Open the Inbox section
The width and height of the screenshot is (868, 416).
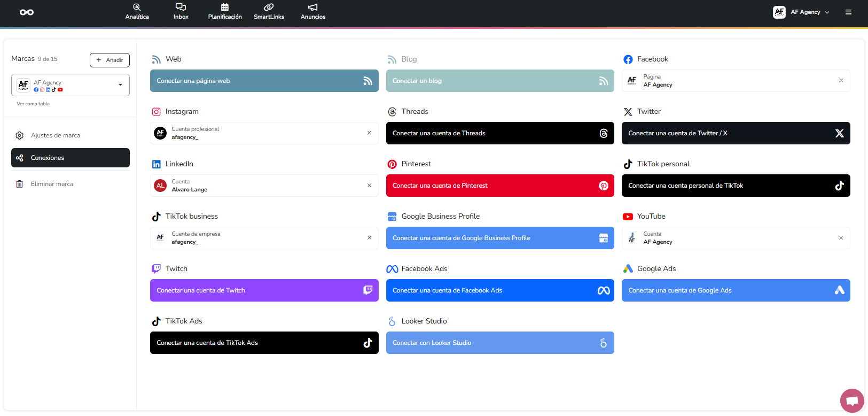181,11
